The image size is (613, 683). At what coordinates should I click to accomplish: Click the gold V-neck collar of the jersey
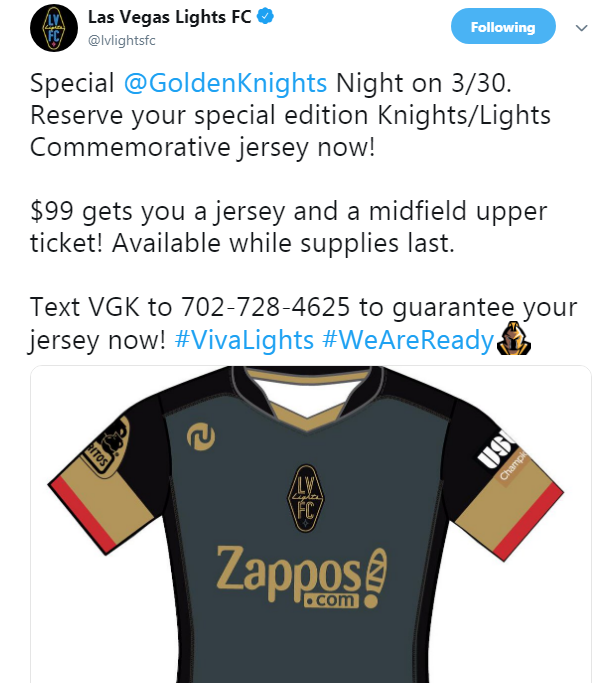pyautogui.click(x=306, y=416)
